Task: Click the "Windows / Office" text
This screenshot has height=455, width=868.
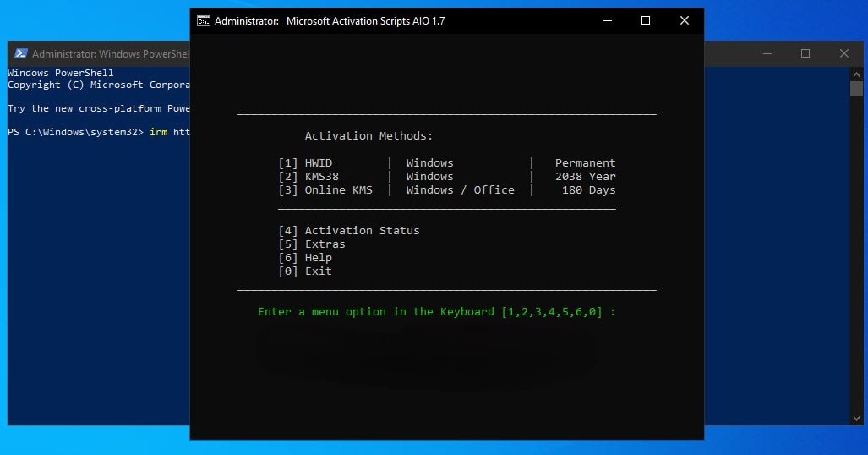Action: [460, 190]
